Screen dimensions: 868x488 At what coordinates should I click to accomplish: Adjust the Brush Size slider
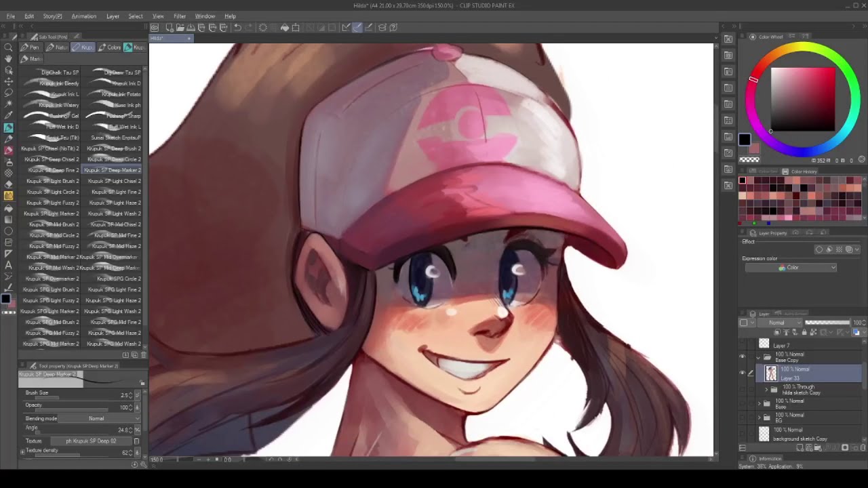click(71, 398)
